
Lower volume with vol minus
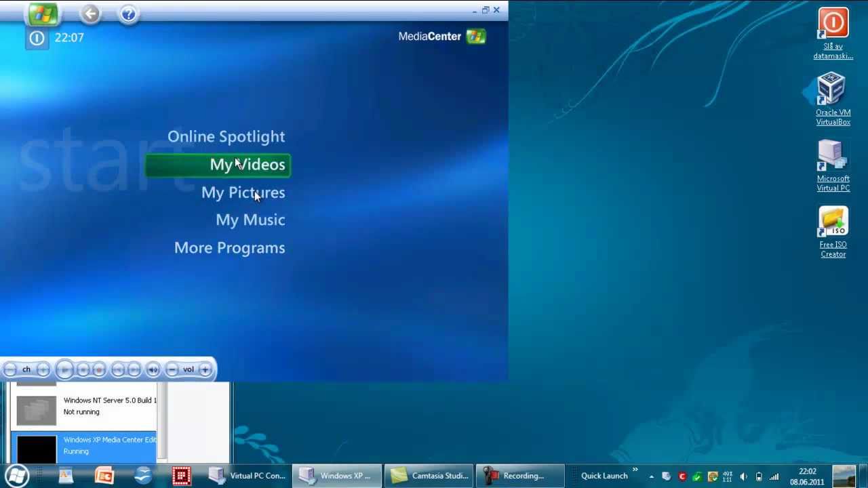pos(172,369)
